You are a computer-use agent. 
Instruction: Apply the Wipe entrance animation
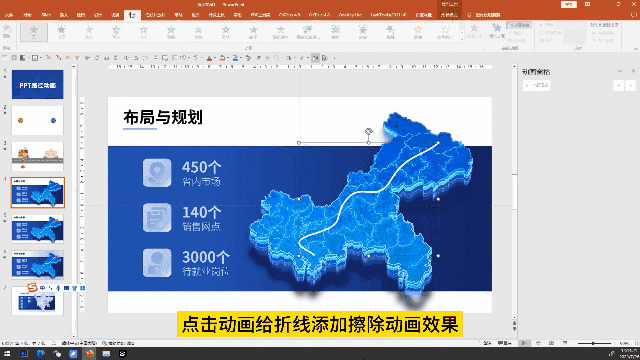(198, 32)
